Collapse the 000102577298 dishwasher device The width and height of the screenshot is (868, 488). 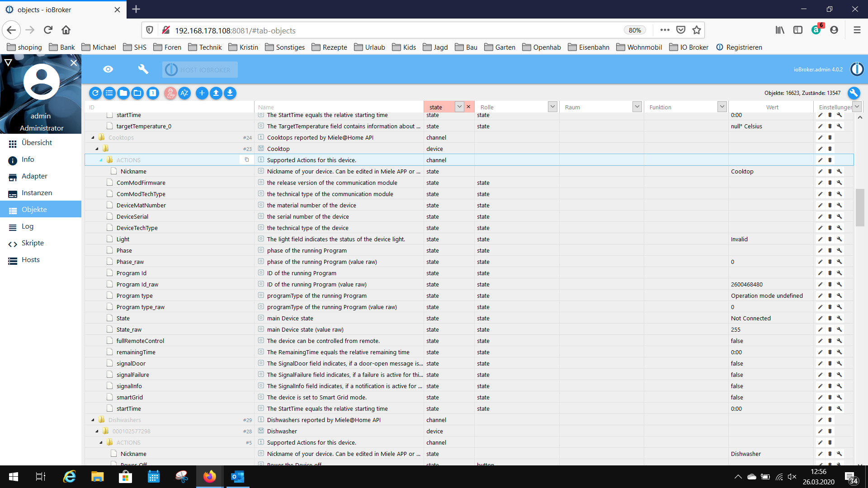(x=97, y=432)
